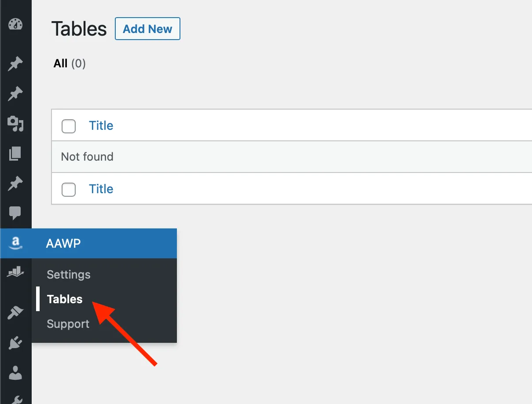Open the Plugins plug icon
Image resolution: width=532 pixels, height=404 pixels.
coord(15,343)
